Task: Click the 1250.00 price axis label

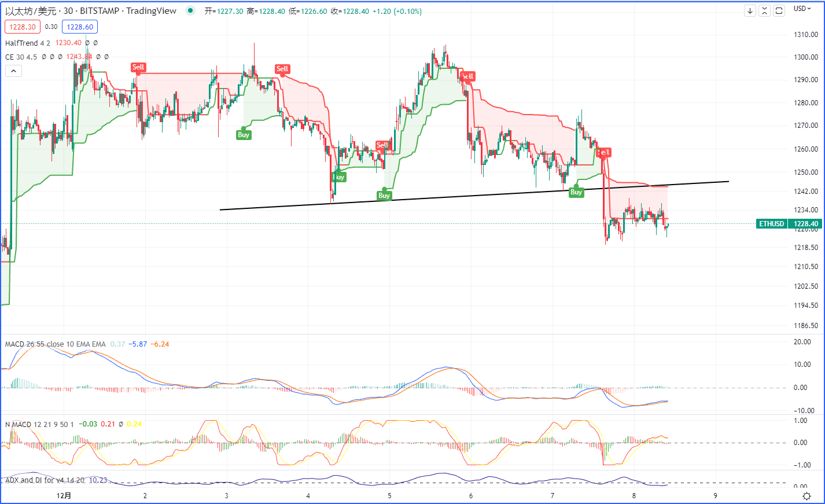Action: [x=806, y=172]
